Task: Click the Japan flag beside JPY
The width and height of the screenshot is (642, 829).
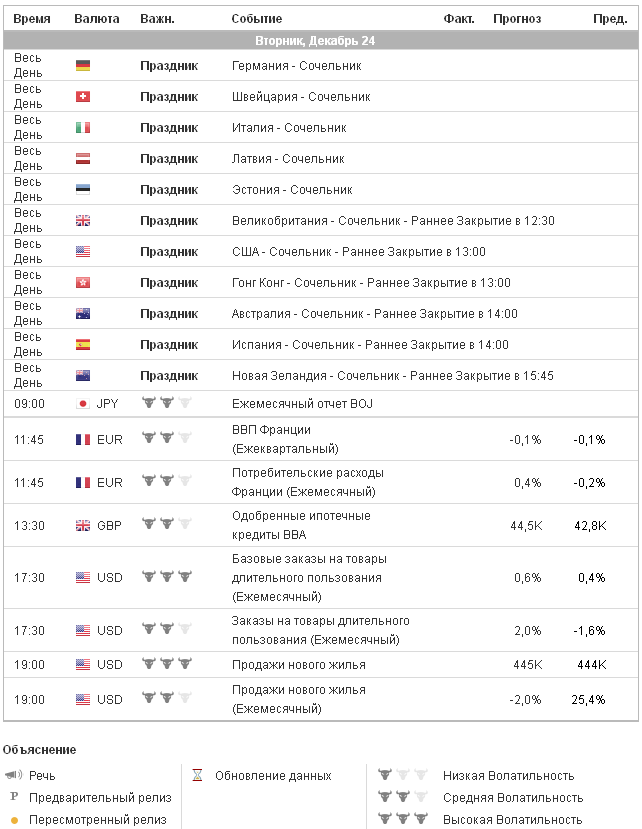Action: [83, 404]
